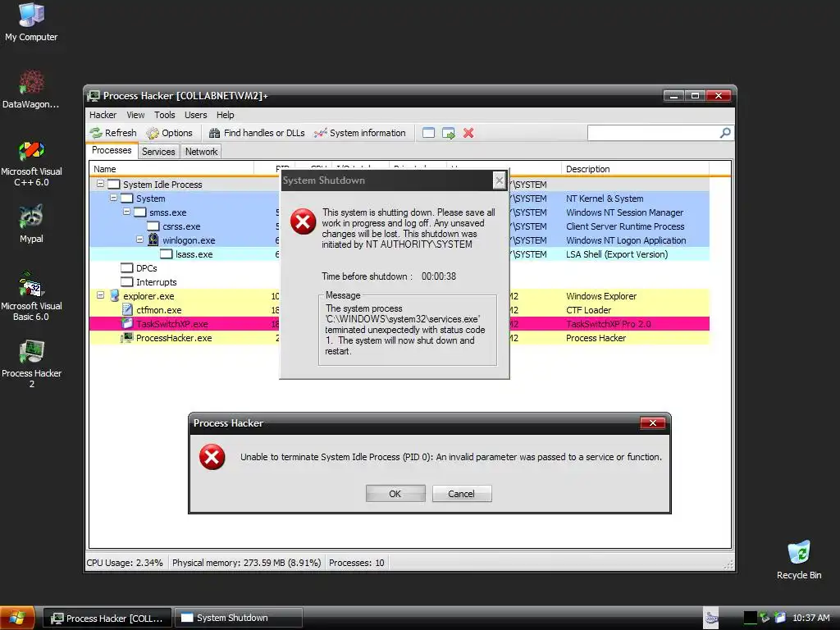Open the View menu

(135, 115)
